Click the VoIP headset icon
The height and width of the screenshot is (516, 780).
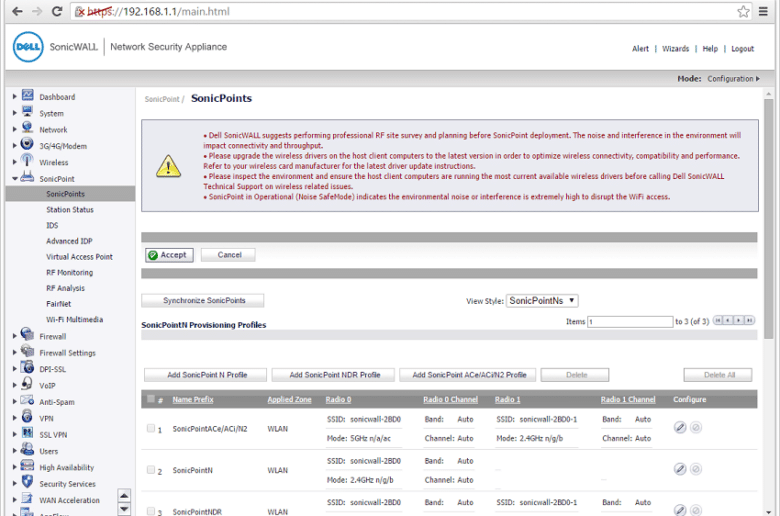(27, 383)
